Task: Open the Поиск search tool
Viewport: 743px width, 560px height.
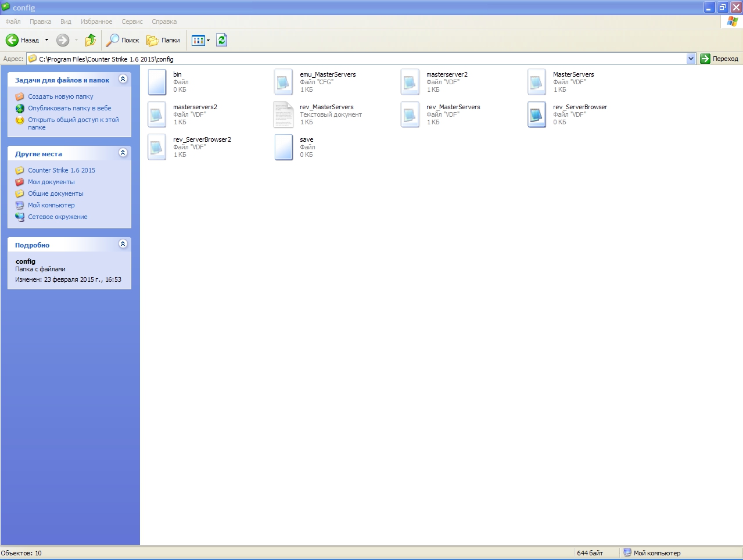Action: click(x=123, y=40)
